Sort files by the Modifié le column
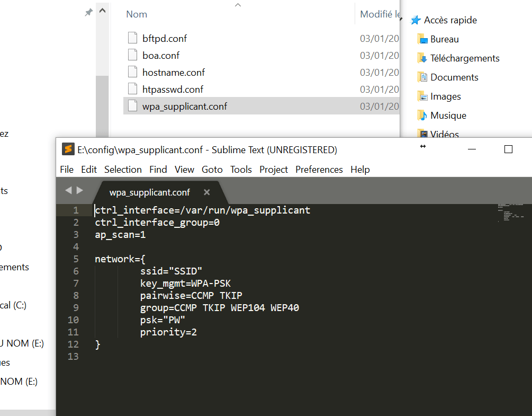The height and width of the screenshot is (416, 532). 380,14
